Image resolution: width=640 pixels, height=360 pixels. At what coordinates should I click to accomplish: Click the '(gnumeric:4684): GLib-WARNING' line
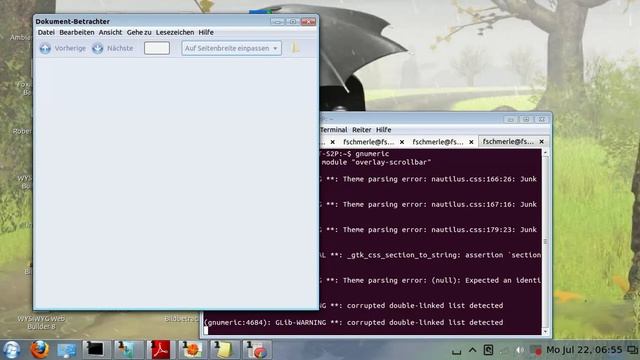click(353, 322)
